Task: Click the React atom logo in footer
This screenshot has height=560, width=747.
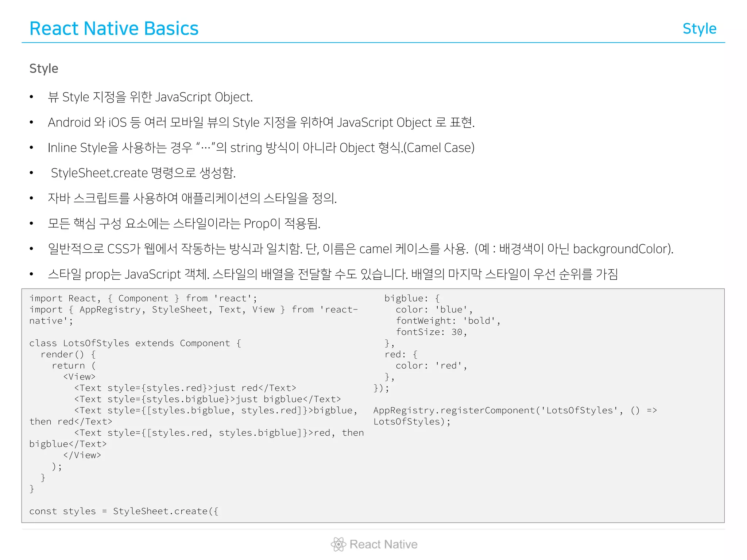Action: [338, 544]
